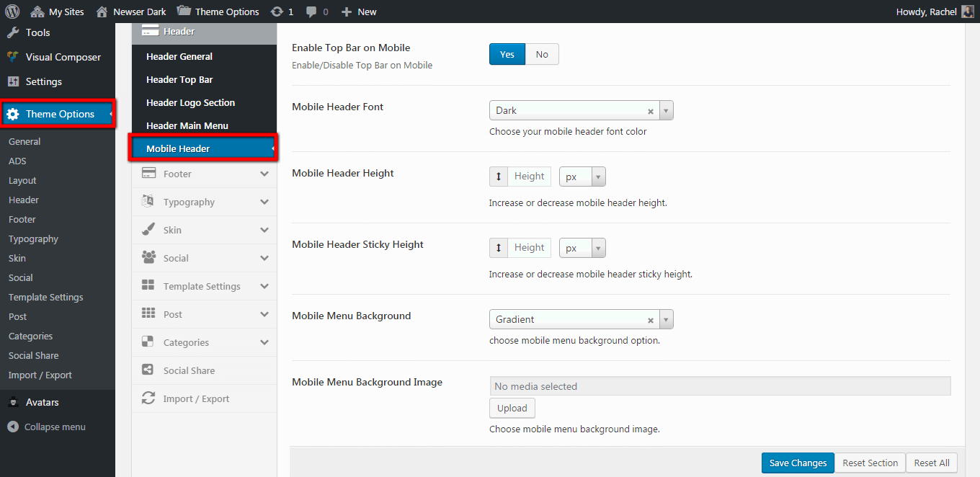Click the Social Share panel icon
Viewport: 980px width, 477px height.
coord(148,370)
